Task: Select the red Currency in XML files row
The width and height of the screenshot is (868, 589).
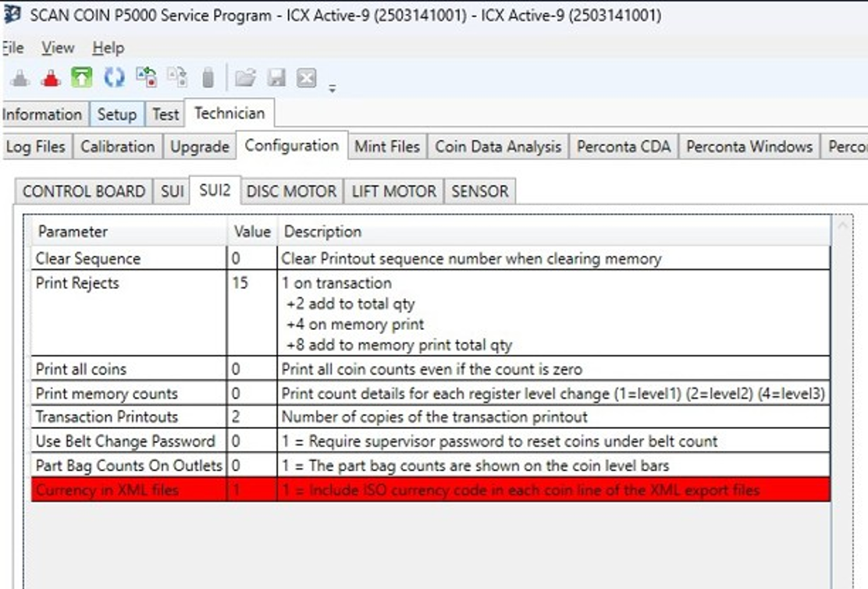Action: pos(431,490)
